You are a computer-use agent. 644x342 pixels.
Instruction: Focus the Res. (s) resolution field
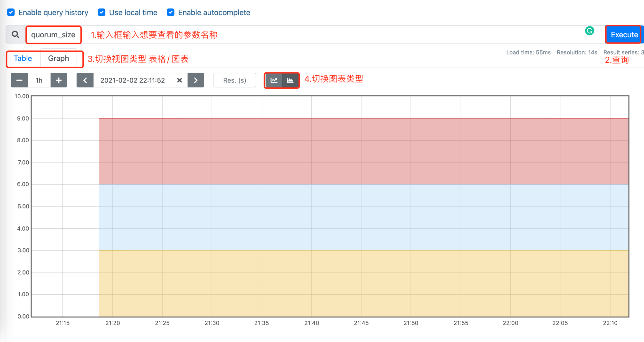click(235, 80)
